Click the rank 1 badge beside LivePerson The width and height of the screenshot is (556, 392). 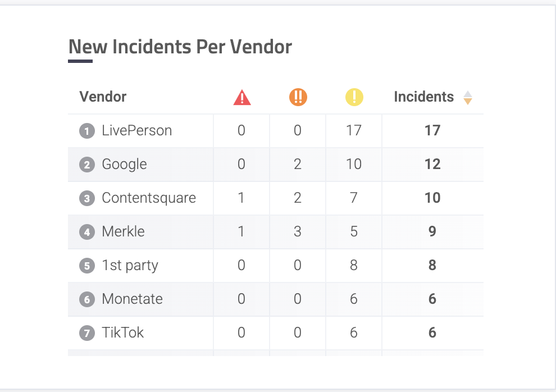tap(86, 131)
